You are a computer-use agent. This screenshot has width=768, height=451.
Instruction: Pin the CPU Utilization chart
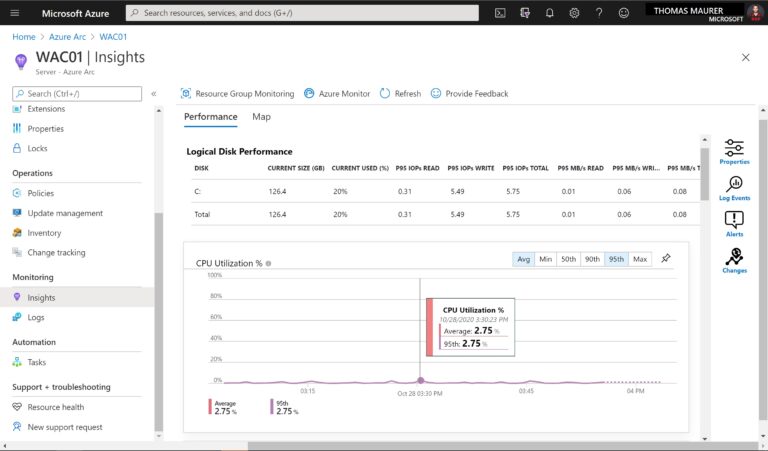[666, 259]
